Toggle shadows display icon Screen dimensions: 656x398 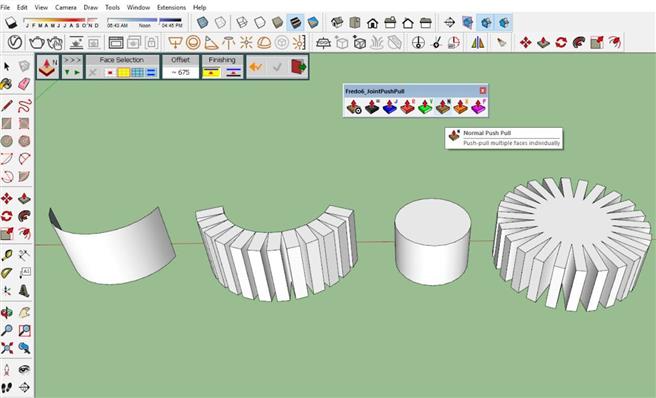[10, 23]
